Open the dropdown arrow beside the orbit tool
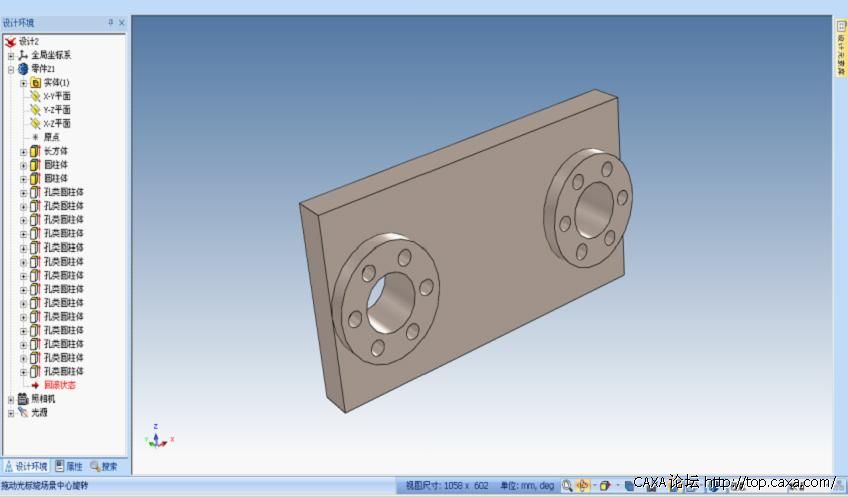Viewport: 848px width, 497px height. click(x=594, y=485)
